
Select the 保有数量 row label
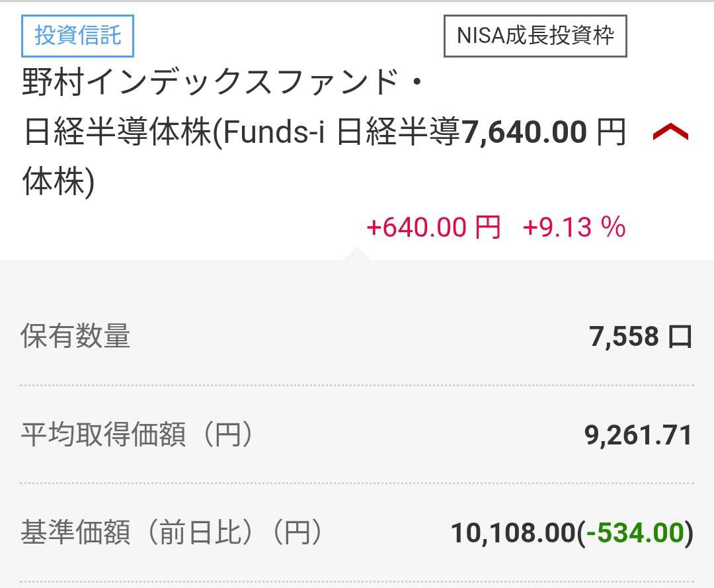click(75, 337)
